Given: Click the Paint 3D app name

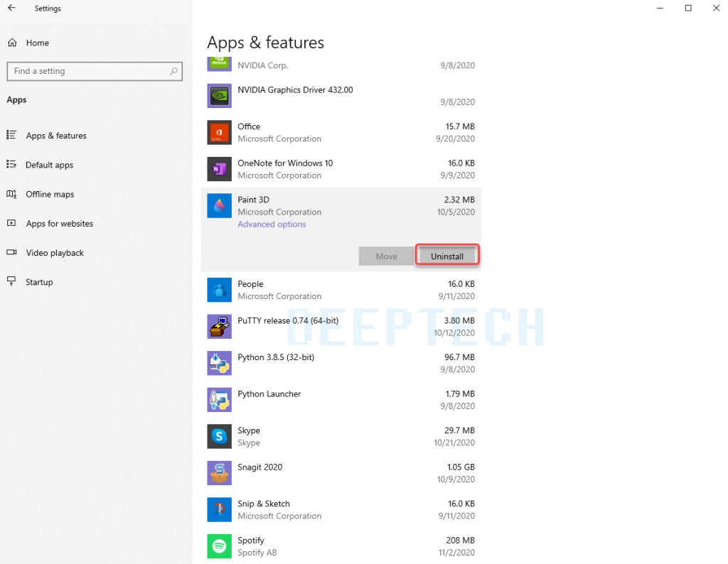Looking at the screenshot, I should [x=254, y=200].
